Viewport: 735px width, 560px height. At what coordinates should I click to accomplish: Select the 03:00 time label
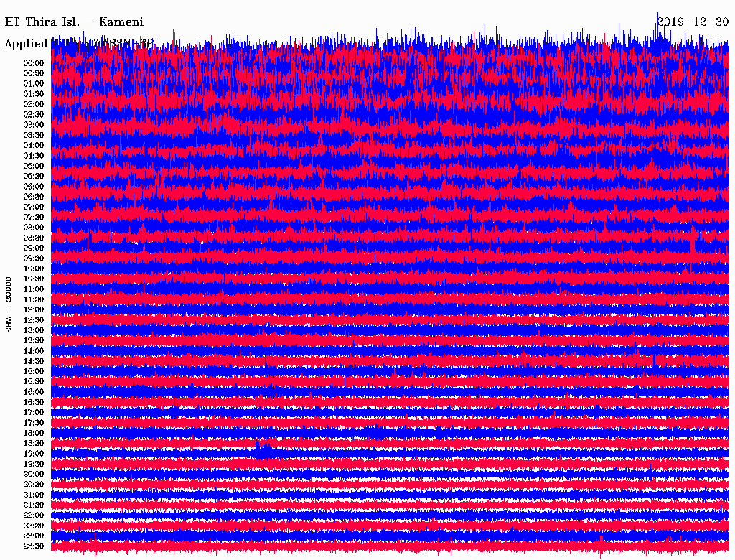click(x=33, y=125)
